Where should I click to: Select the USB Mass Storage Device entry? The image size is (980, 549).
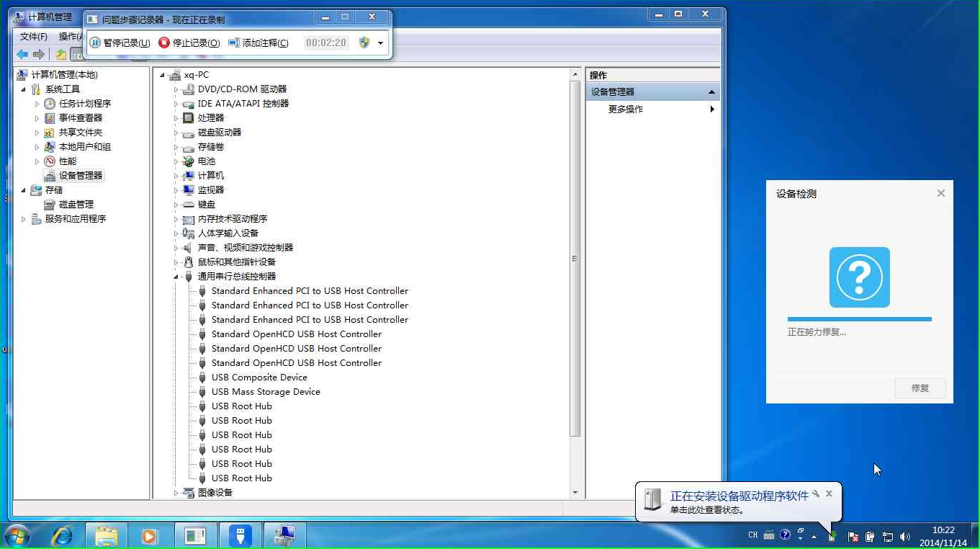coord(266,392)
